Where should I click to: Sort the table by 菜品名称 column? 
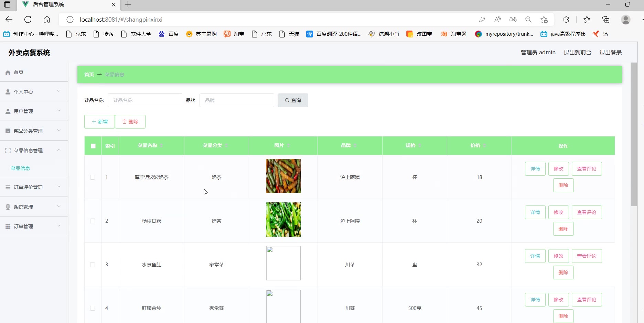[161, 146]
